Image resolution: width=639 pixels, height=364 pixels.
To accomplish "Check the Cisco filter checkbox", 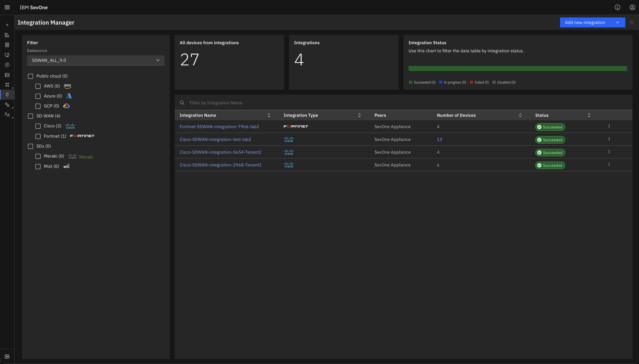I will [38, 126].
